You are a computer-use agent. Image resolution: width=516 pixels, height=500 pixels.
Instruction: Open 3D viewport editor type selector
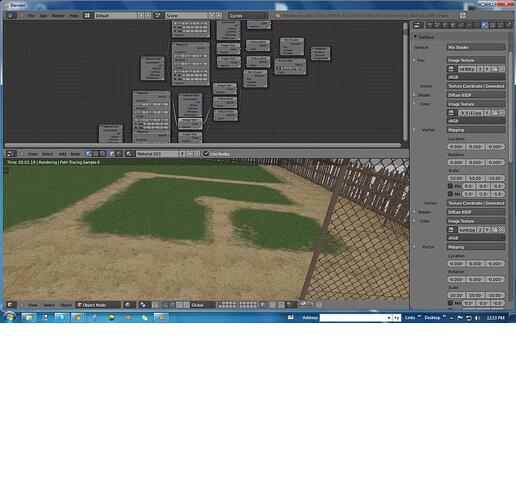[10, 305]
